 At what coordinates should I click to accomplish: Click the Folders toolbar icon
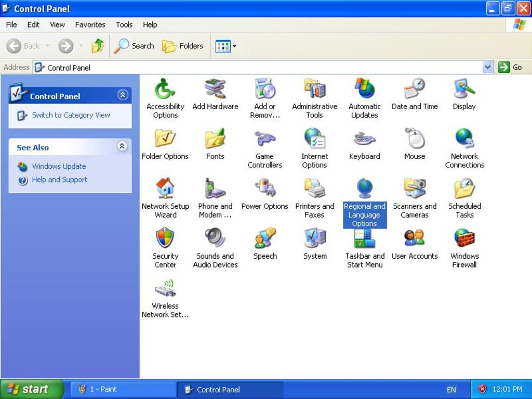click(183, 46)
